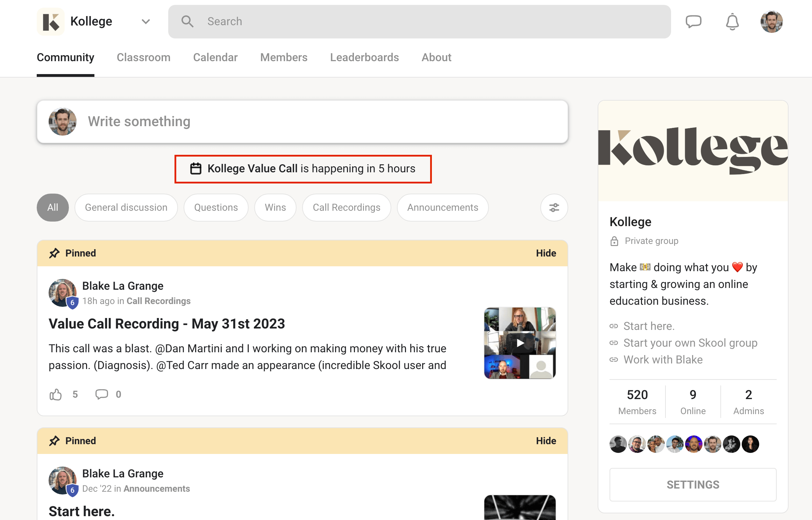Open comments on the Value Call Recording post
Image resolution: width=812 pixels, height=520 pixels.
coord(102,394)
